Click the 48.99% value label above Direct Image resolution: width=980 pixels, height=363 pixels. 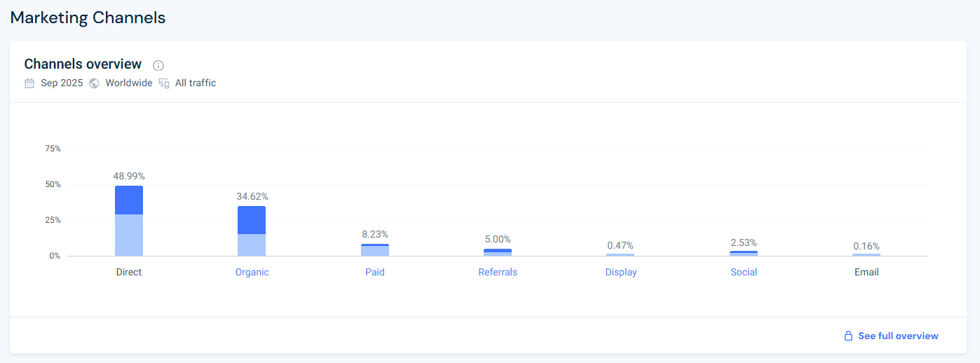coord(129,177)
